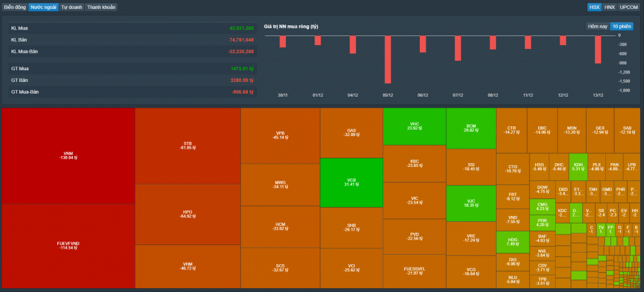Screen dimensions: 644x292
Task: Click the 07/12 net-buy bar
Action: [458, 48]
